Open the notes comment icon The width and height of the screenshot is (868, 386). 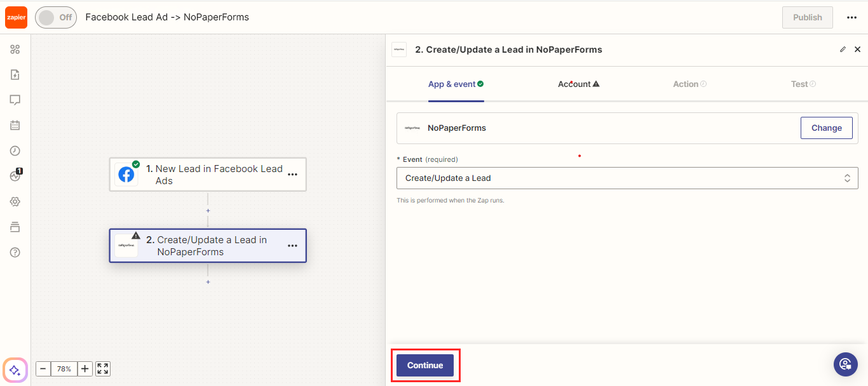tap(15, 100)
